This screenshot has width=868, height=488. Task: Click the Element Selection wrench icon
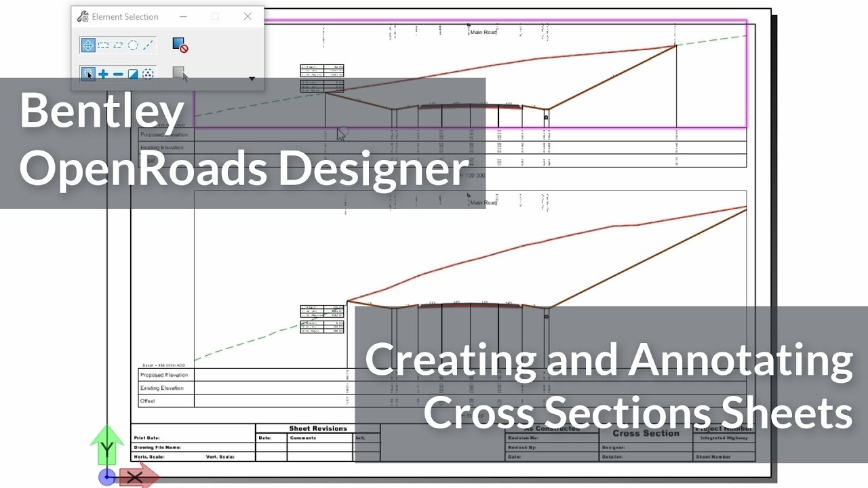(83, 16)
